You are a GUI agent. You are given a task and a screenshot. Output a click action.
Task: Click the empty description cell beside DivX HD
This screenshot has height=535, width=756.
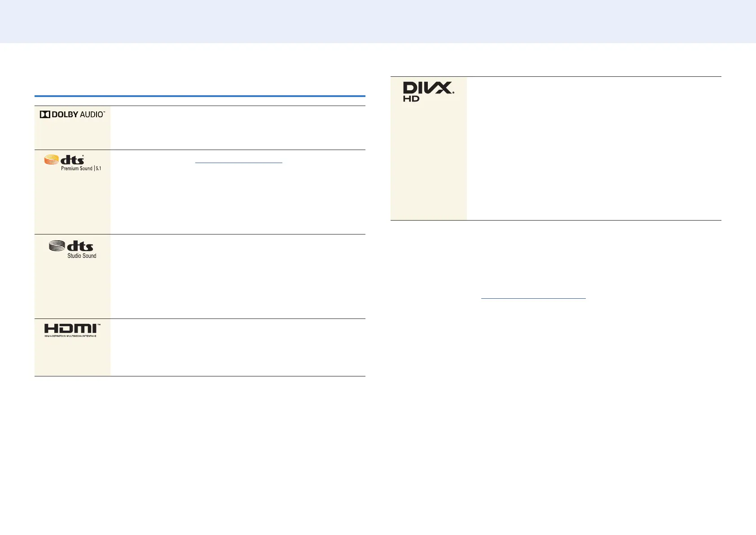pos(594,149)
